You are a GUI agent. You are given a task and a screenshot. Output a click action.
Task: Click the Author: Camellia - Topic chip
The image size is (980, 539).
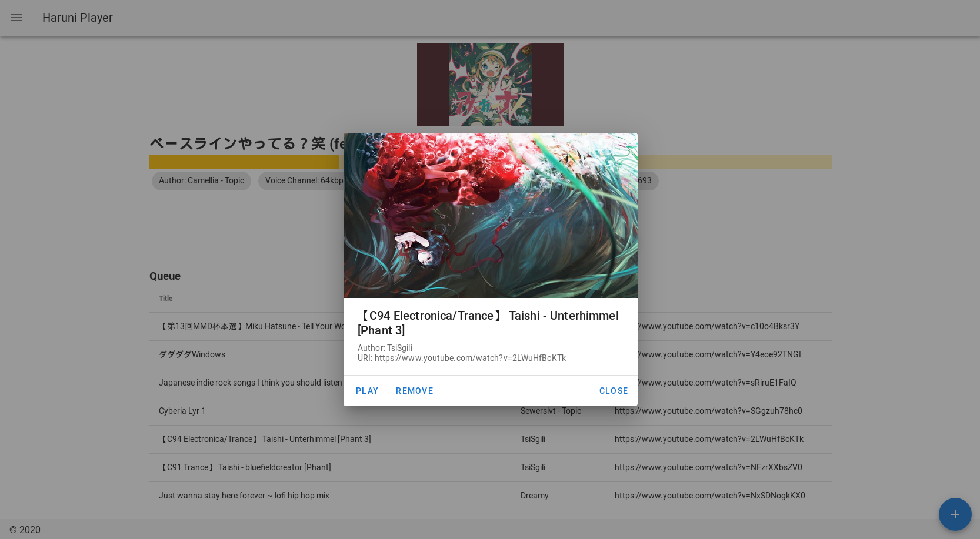pos(201,180)
